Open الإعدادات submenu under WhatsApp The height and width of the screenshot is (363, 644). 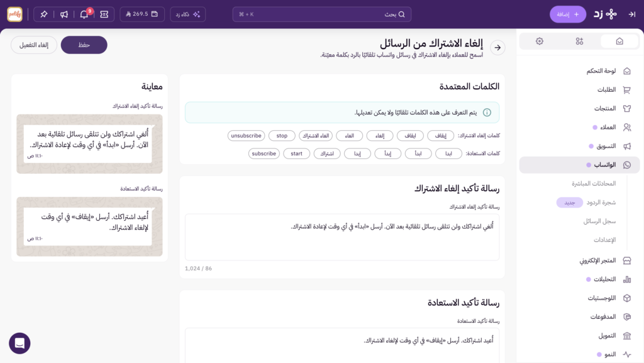tap(604, 240)
